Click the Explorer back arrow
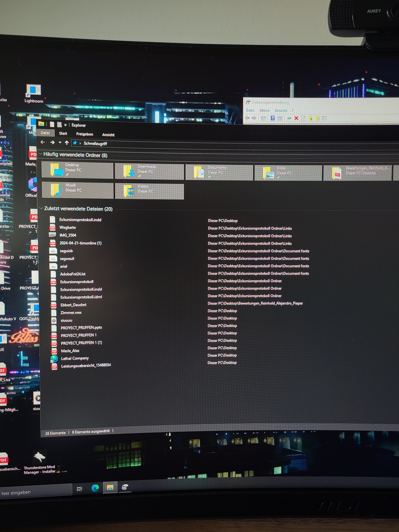The image size is (399, 532). click(x=43, y=142)
